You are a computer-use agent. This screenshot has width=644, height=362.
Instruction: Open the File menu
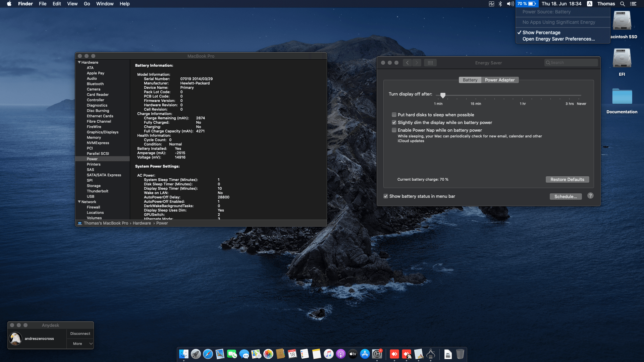pos(43,4)
